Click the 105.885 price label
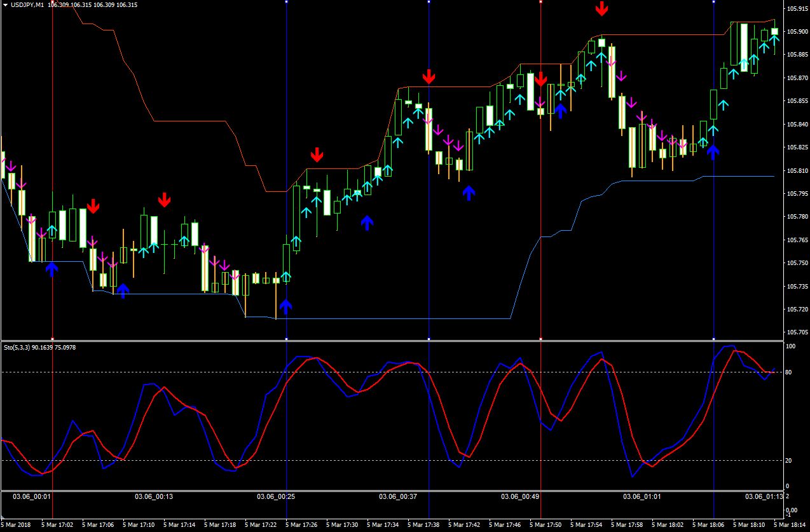 coord(797,55)
